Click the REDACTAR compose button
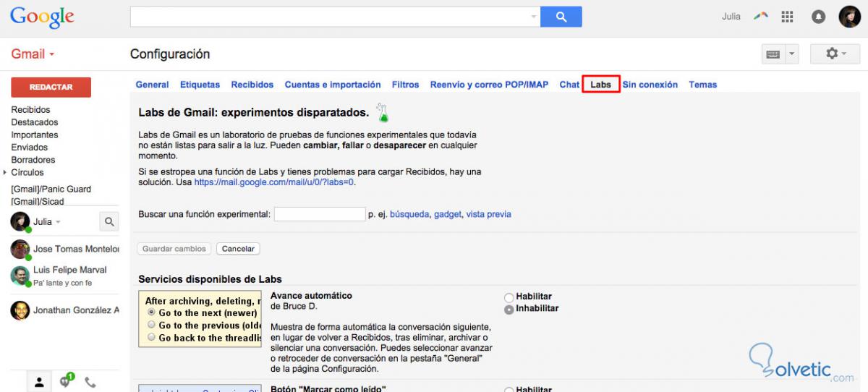Viewport: 868px width, 392px height. (51, 87)
